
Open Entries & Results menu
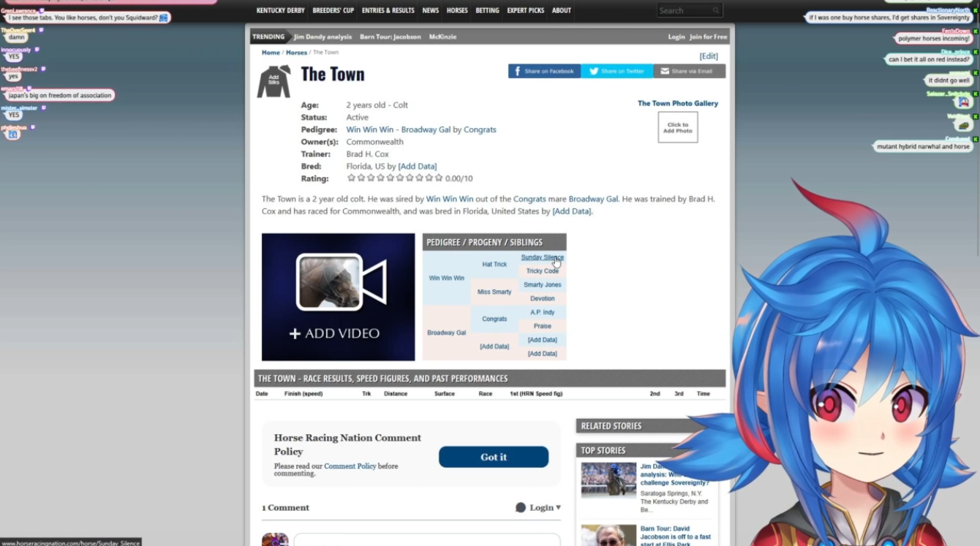[x=388, y=10]
